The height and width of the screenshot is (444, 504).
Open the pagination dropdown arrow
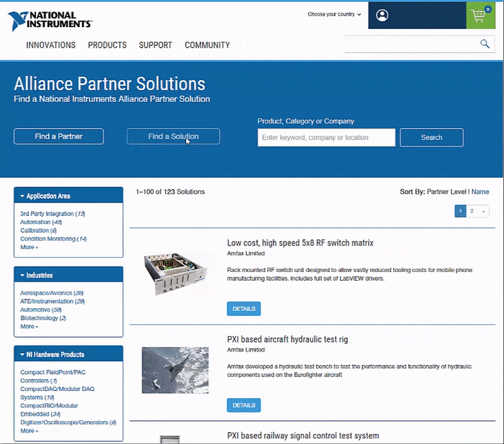483,211
